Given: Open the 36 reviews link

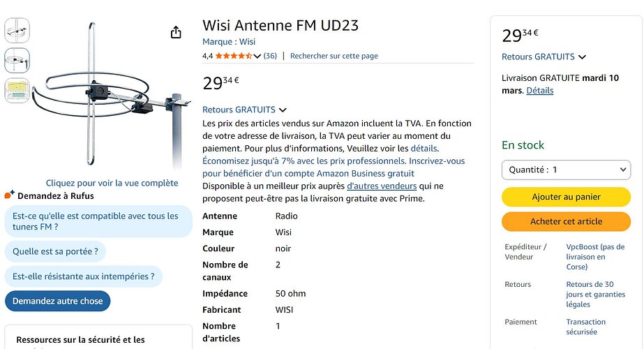Looking at the screenshot, I should click(x=270, y=56).
